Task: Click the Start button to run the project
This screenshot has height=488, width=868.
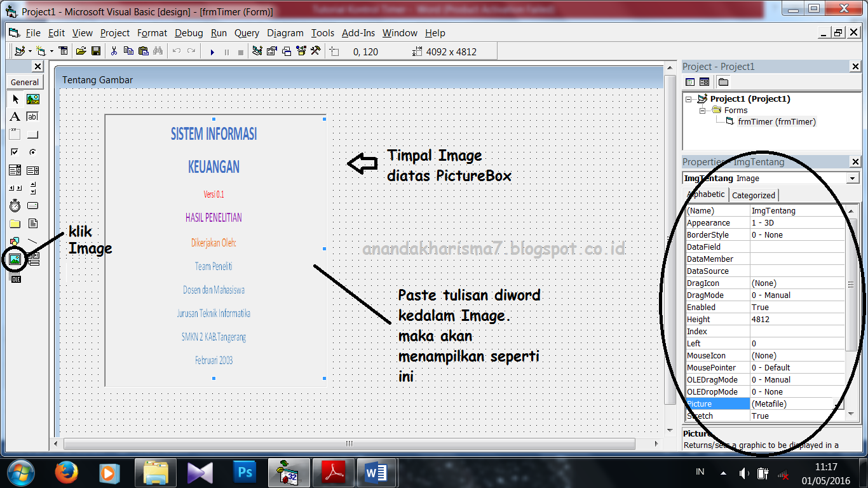Action: pyautogui.click(x=213, y=52)
